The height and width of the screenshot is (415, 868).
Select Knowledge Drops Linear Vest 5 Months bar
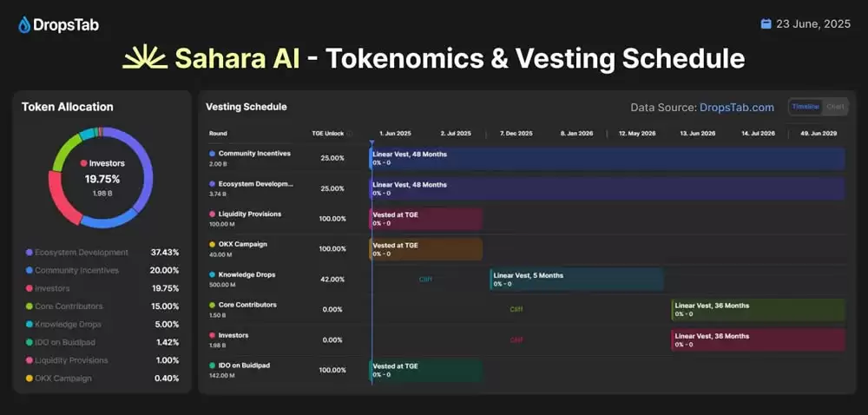[x=576, y=280]
